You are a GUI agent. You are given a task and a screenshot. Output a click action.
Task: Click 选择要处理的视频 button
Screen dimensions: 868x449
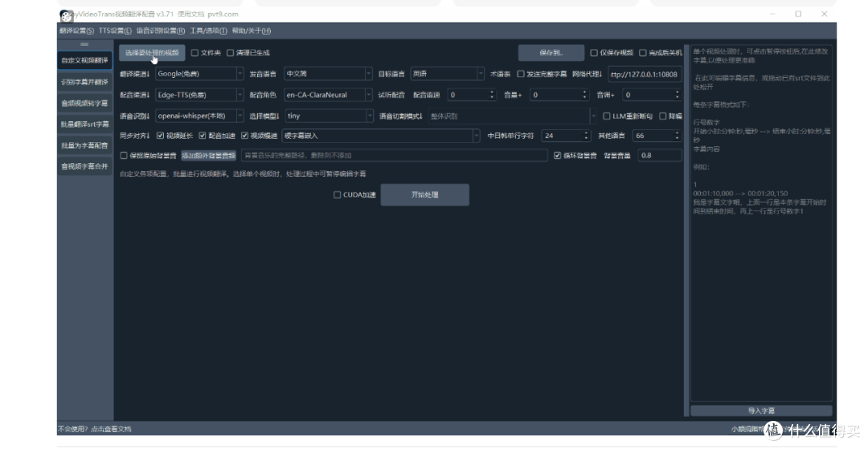click(152, 53)
